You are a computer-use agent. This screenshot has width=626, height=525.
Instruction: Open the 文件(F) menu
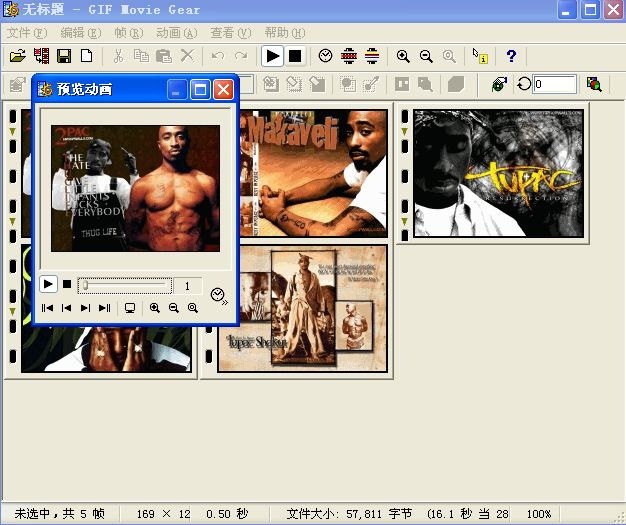[27, 33]
